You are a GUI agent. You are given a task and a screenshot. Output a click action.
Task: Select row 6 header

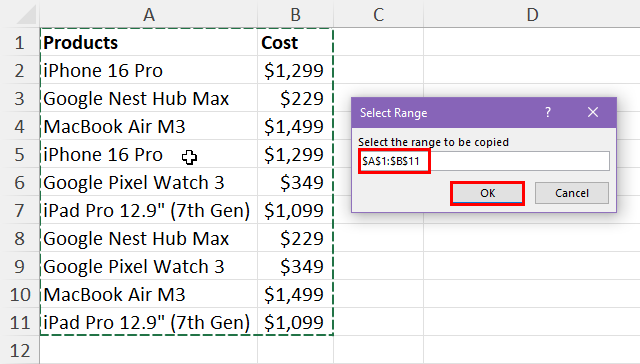pyautogui.click(x=20, y=182)
